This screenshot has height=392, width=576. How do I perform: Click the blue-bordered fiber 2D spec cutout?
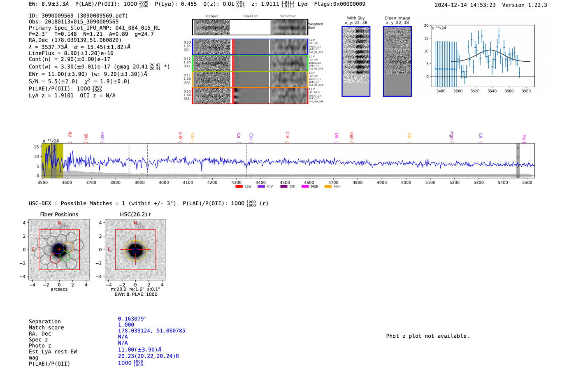[x=212, y=47]
